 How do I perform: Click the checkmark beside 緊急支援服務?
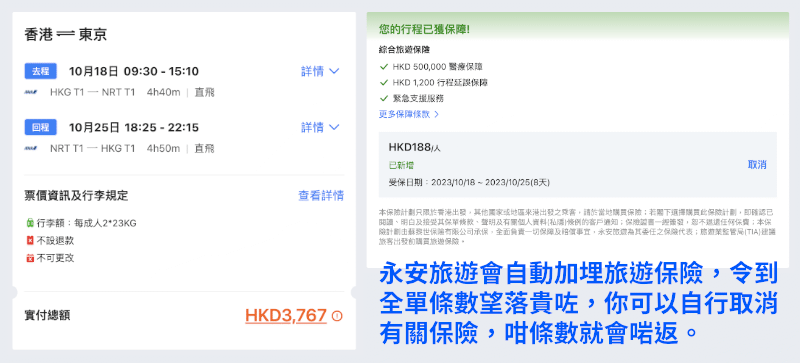(x=384, y=98)
